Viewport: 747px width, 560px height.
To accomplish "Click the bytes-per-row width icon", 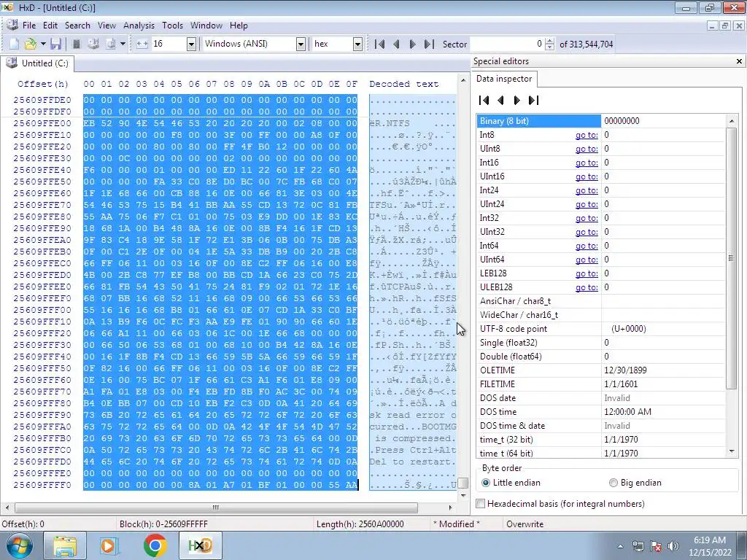I will (x=142, y=44).
